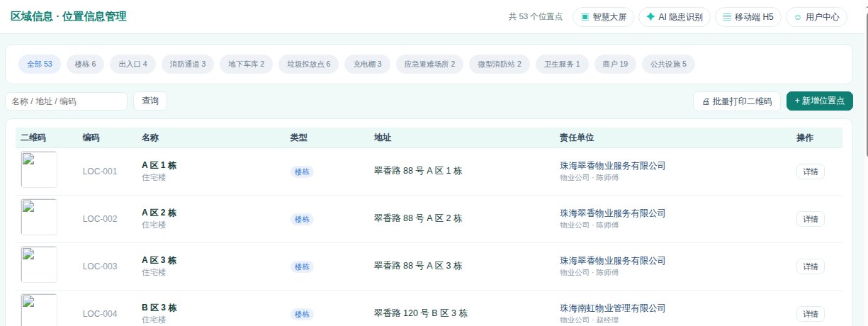
Task: Filter by 楼栋 6 chip
Action: tap(86, 64)
